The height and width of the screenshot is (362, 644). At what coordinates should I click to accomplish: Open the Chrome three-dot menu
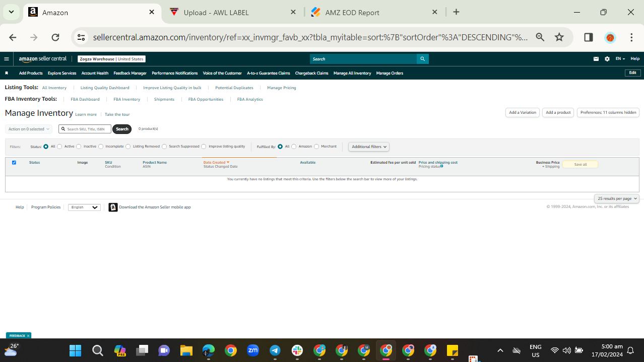[x=631, y=37]
